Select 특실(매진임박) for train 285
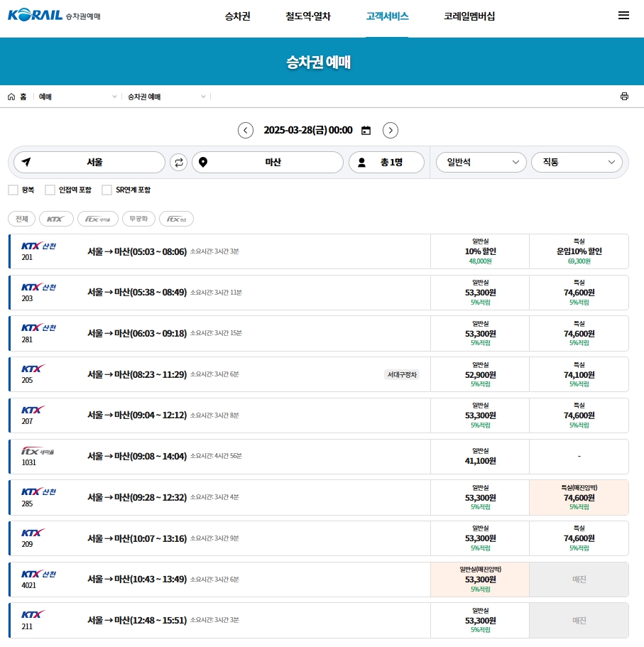Viewport: 644px width, 647px height. [579, 497]
